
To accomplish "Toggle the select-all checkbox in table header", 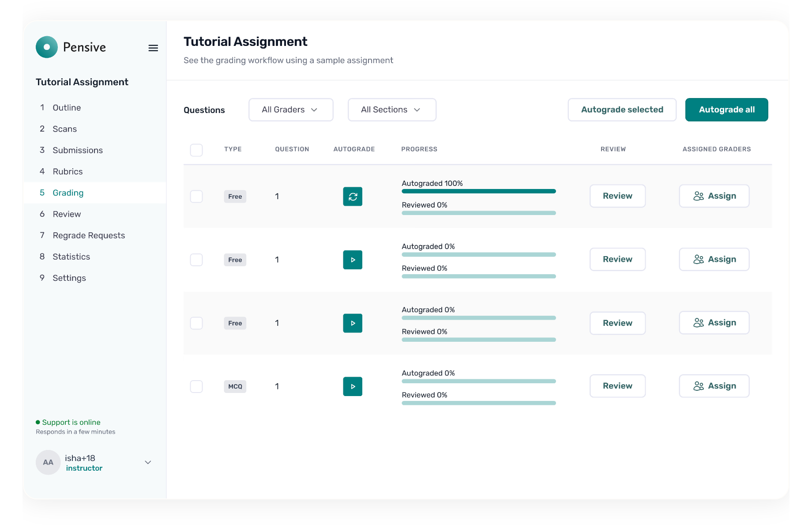I will pos(196,150).
